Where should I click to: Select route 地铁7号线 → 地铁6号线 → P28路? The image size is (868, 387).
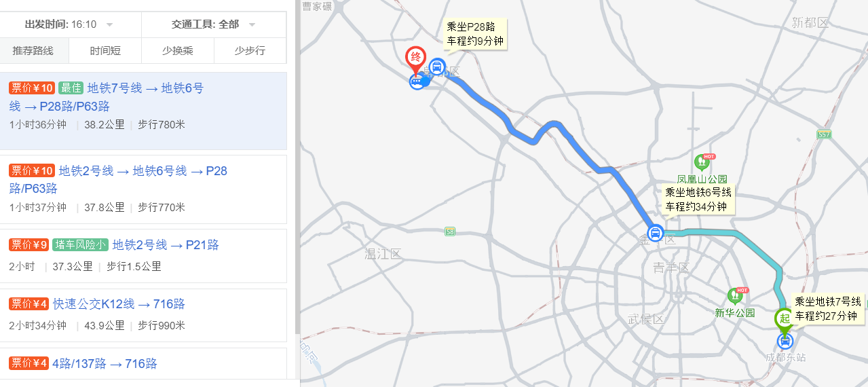(143, 111)
